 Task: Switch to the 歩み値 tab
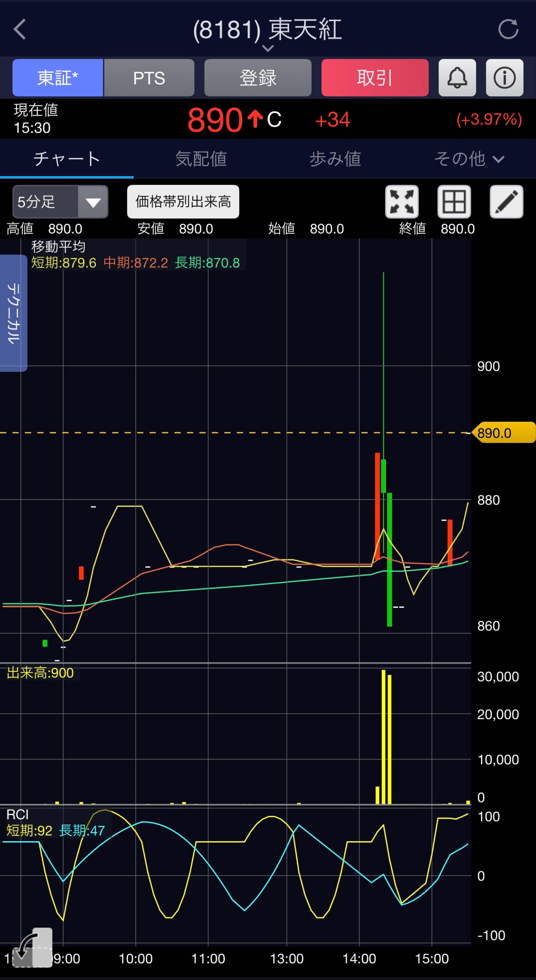(335, 159)
